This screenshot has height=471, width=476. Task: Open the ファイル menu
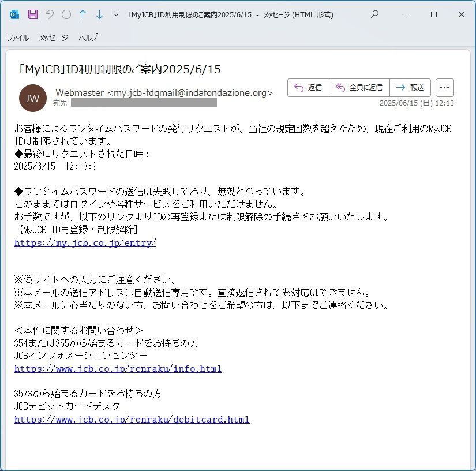[x=18, y=38]
